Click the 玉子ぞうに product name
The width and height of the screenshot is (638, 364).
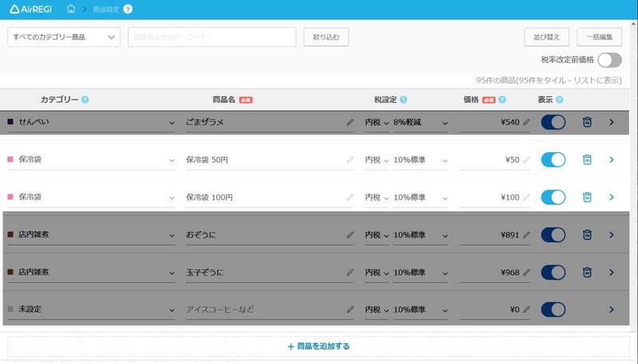pyautogui.click(x=205, y=272)
